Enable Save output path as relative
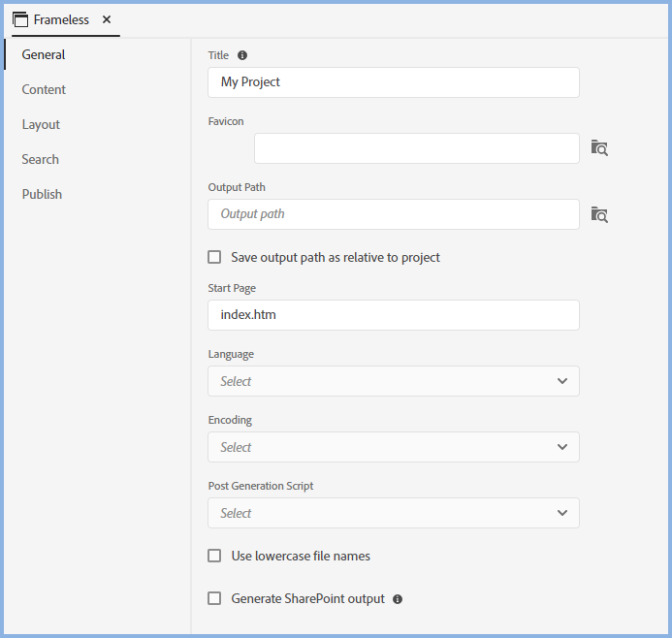Image resolution: width=672 pixels, height=638 pixels. click(x=214, y=257)
